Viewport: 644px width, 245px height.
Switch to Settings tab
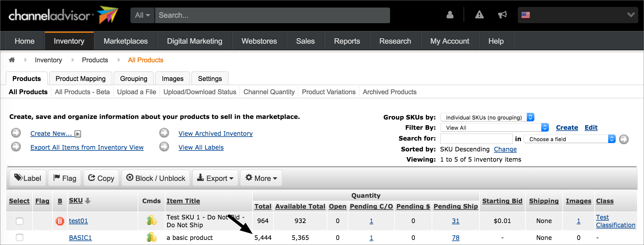(x=210, y=79)
